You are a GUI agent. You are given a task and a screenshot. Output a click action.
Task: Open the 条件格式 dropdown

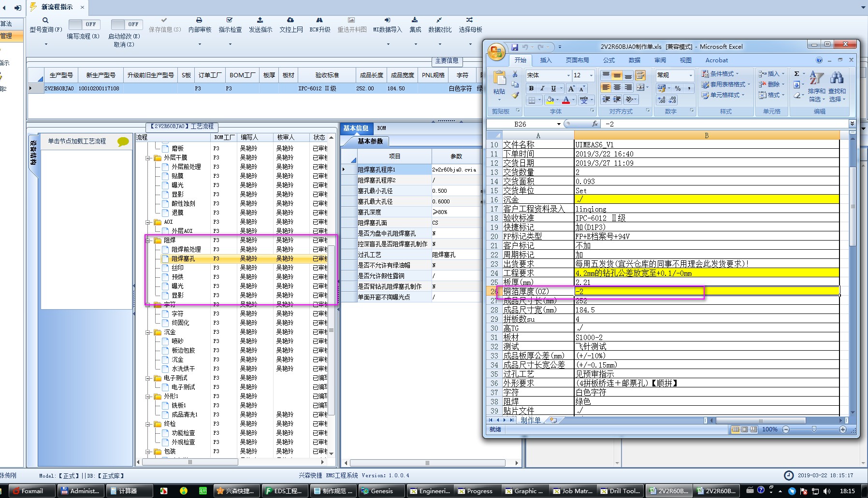pos(720,74)
